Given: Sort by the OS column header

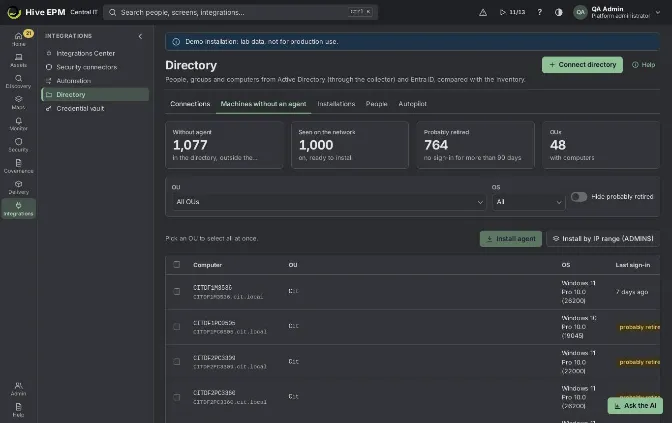Looking at the screenshot, I should (x=566, y=265).
